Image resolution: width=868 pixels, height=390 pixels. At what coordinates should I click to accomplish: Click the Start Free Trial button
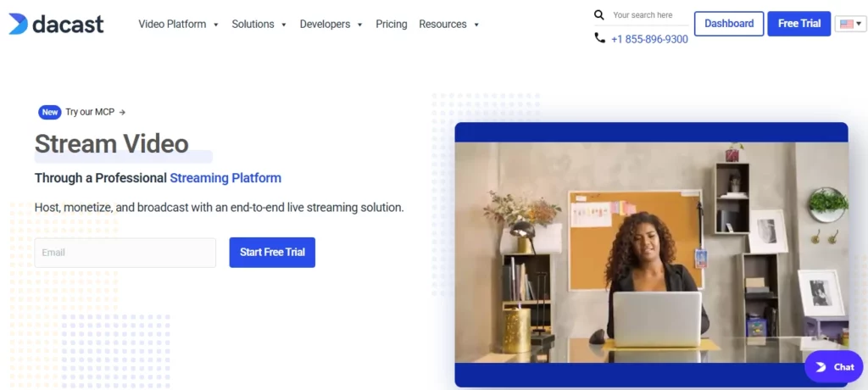coord(272,253)
